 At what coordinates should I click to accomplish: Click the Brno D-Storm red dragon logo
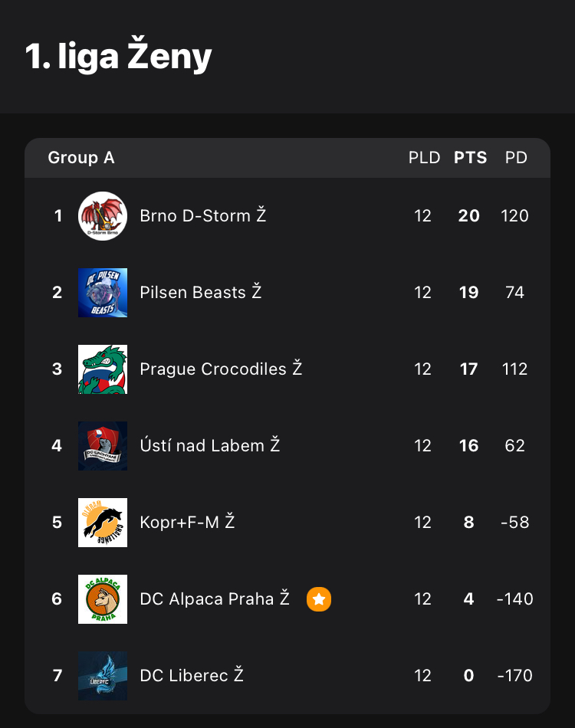click(x=103, y=216)
